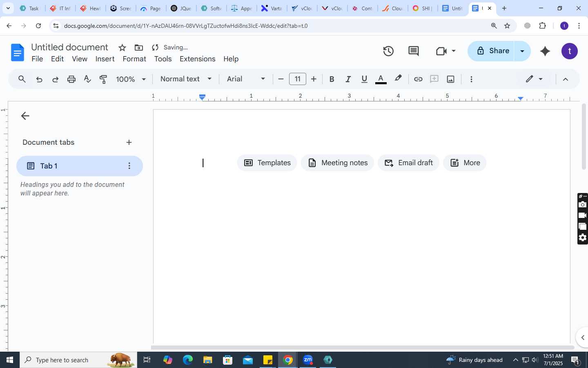Toggle italic formatting
This screenshot has height=368, width=588.
(348, 79)
